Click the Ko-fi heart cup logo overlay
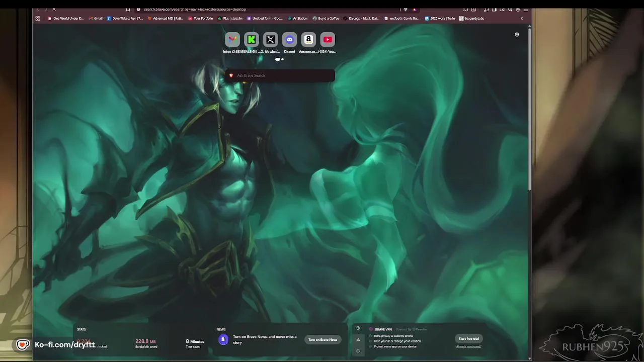Screen dimensions: 644x362 [x=23, y=344]
